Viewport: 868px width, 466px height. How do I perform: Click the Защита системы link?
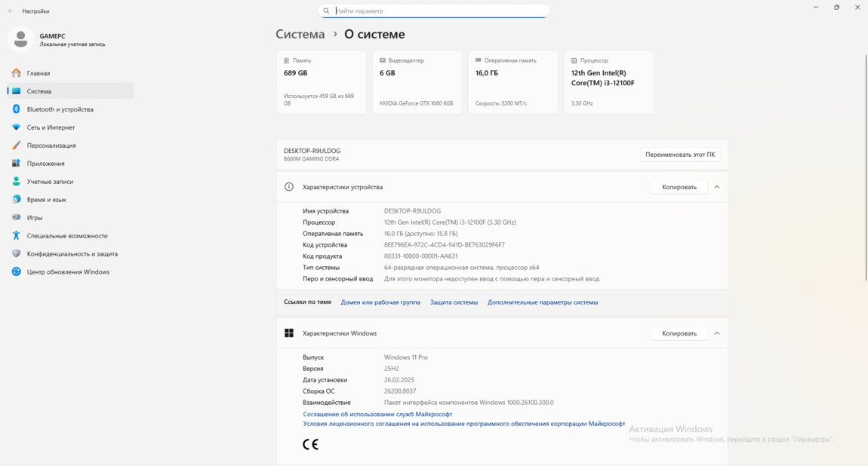454,302
